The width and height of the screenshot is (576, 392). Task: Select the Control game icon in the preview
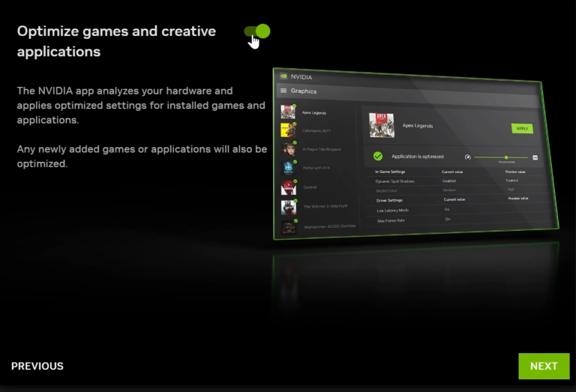288,187
